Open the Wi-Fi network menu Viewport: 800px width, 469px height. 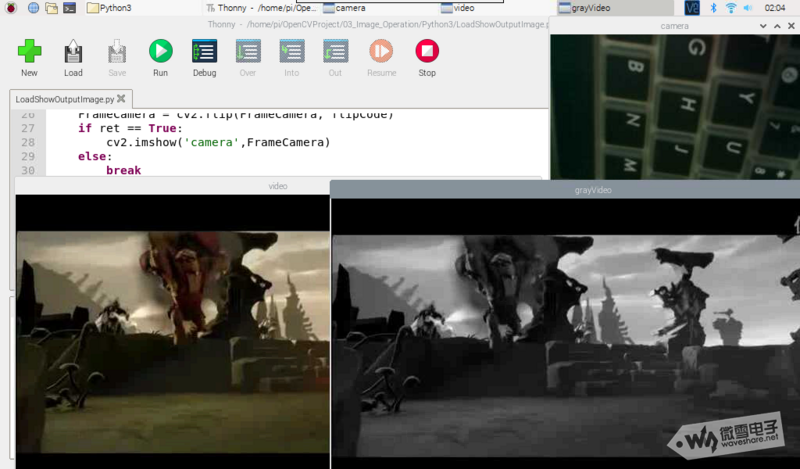click(x=731, y=8)
